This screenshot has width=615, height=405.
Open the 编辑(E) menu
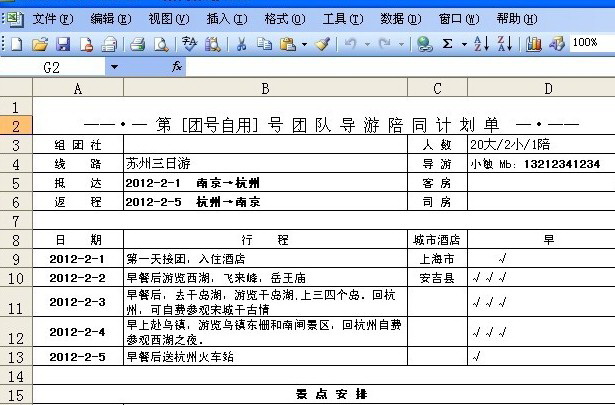[x=111, y=19]
